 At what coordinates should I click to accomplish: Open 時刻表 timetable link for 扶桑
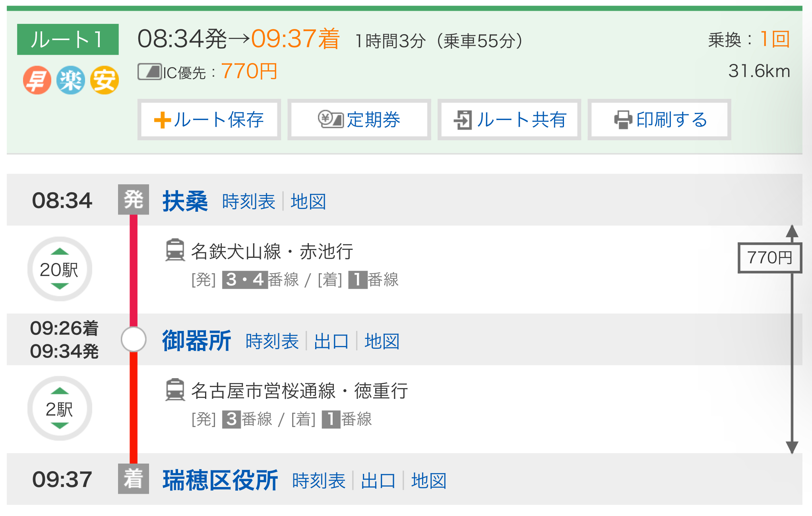coord(248,201)
